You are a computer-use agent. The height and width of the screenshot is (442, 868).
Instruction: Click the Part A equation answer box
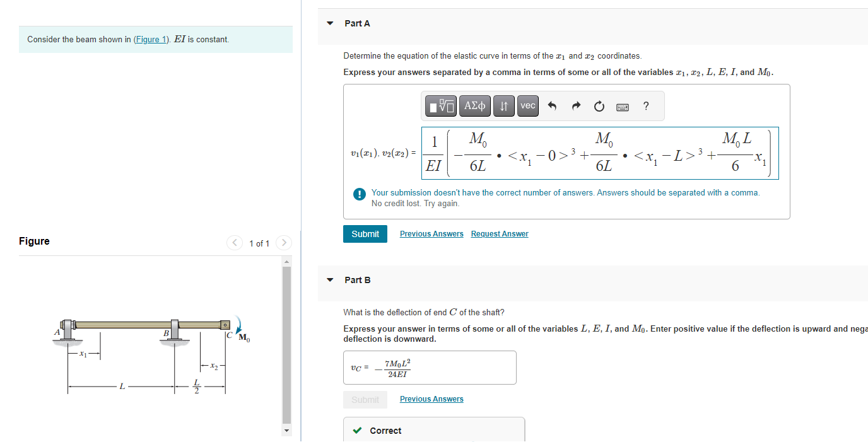coord(599,153)
